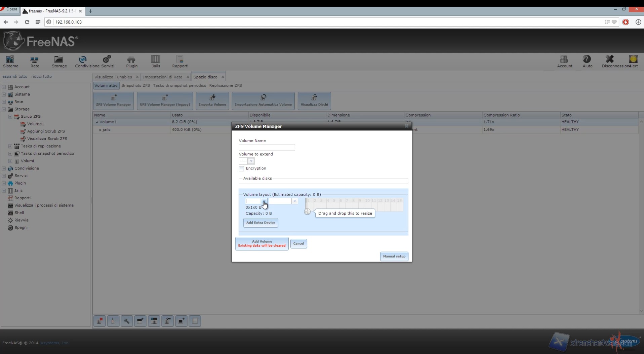Viewport: 644px width, 354px height.
Task: Open the Rapporti toolbar icon
Action: (x=180, y=62)
